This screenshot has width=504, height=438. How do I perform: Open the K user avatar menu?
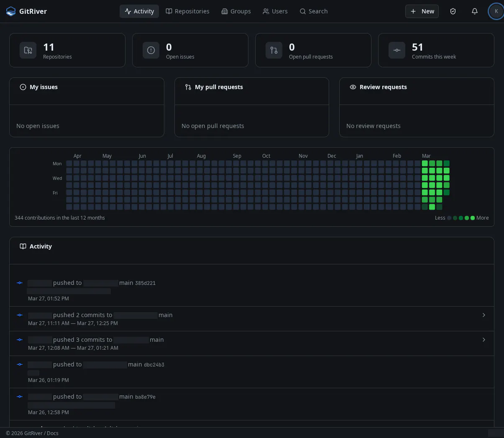(496, 11)
